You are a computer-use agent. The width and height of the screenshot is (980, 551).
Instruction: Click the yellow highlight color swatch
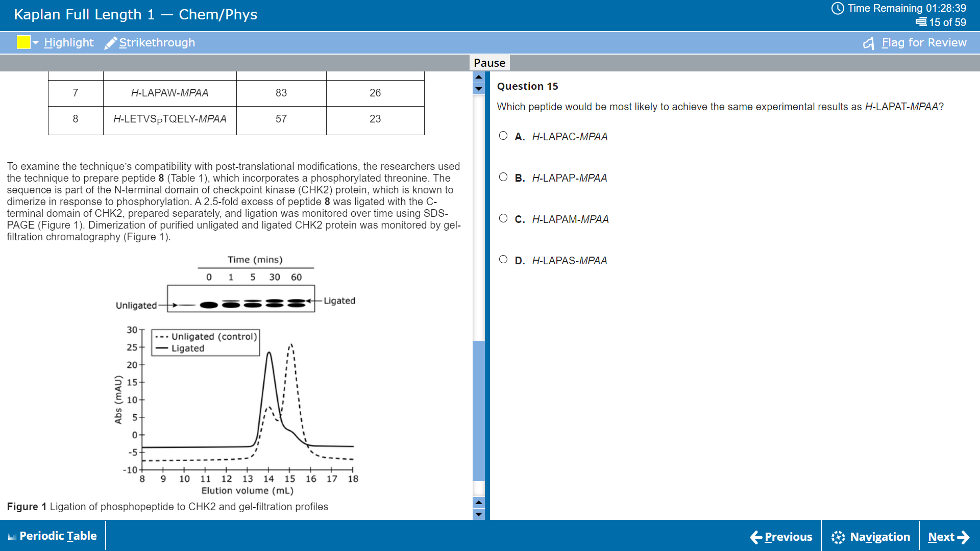coord(23,42)
